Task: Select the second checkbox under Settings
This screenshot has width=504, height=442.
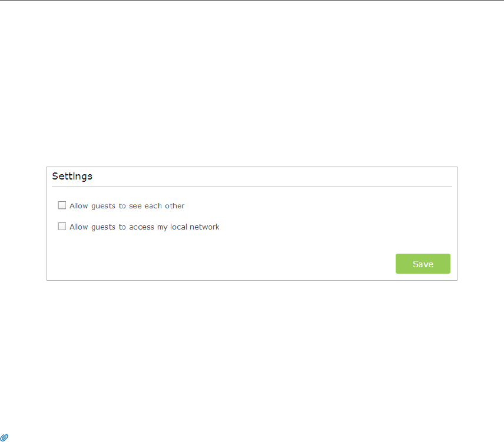Action: (x=62, y=227)
